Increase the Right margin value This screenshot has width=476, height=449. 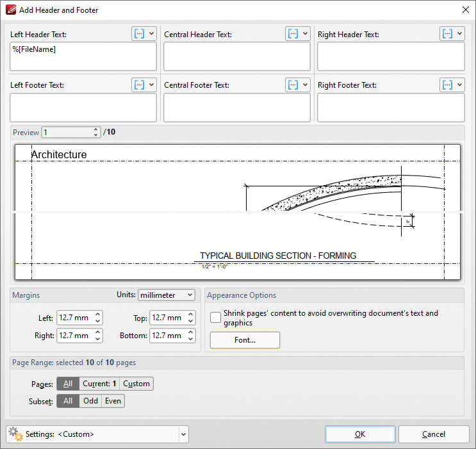click(x=98, y=332)
